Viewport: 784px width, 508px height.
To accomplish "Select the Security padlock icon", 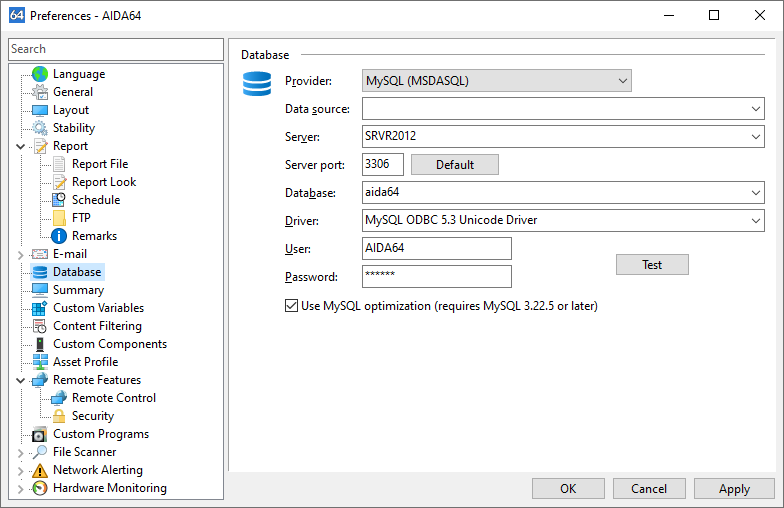I will tap(58, 416).
